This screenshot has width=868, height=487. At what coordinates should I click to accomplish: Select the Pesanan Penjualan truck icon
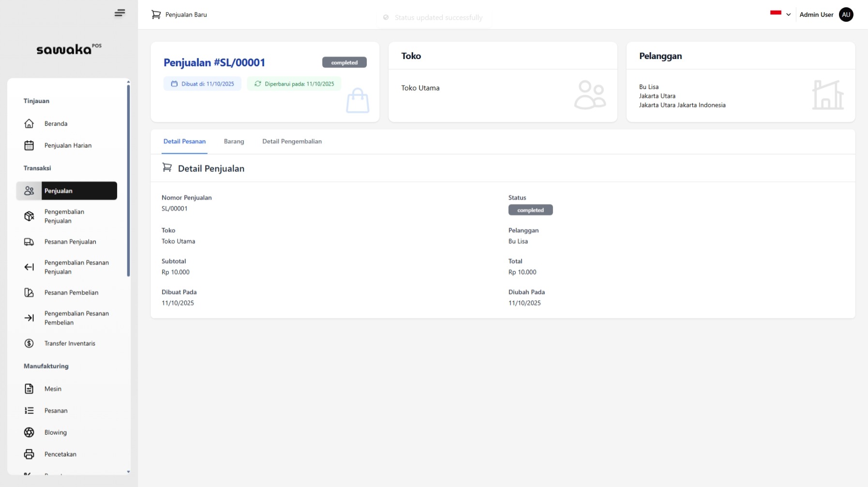29,242
